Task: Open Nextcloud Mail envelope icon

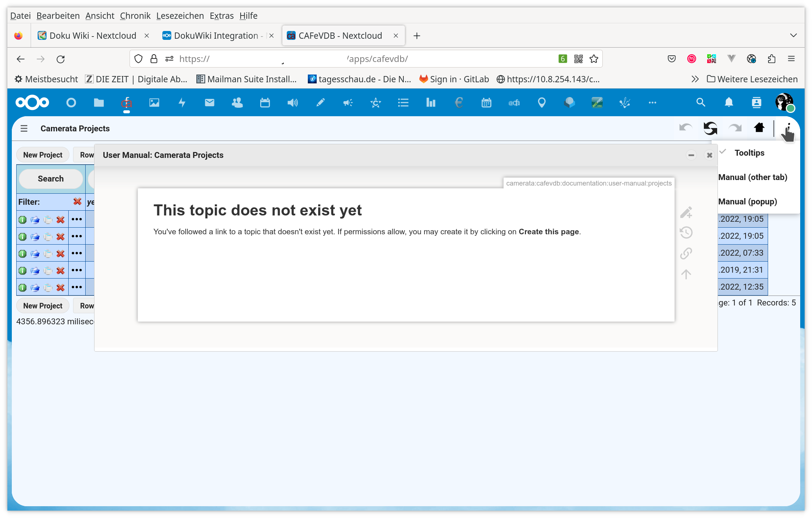Action: (x=209, y=103)
